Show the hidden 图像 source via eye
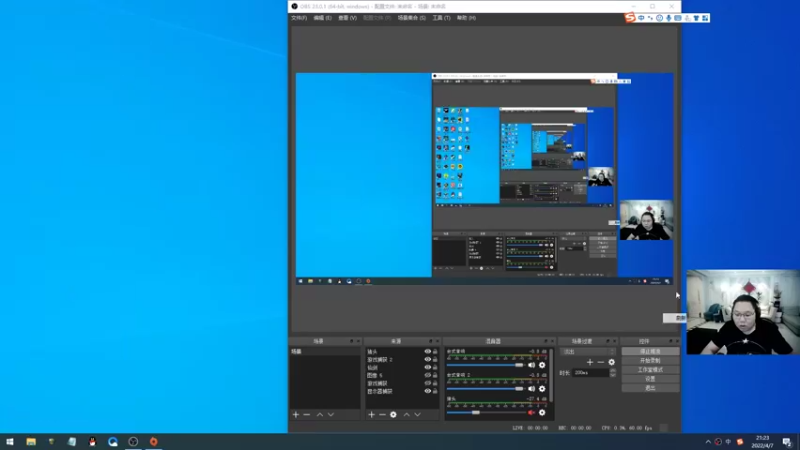 [428, 375]
